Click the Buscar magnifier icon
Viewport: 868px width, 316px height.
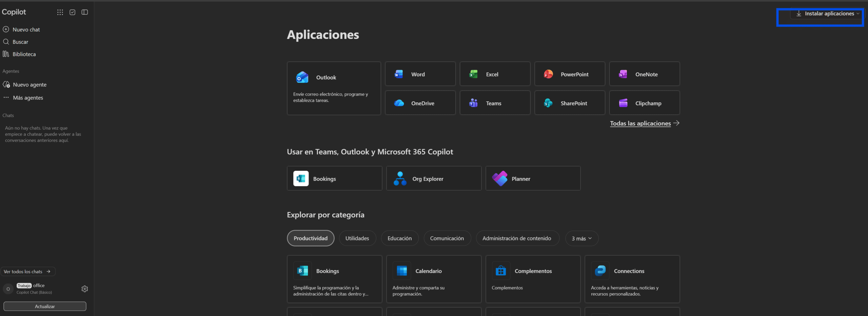pos(6,42)
